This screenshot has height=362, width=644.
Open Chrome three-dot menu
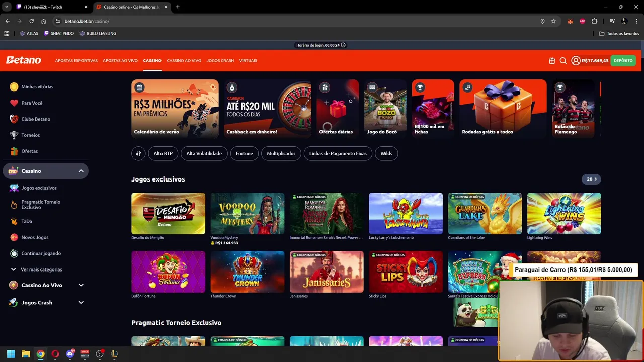(636, 21)
